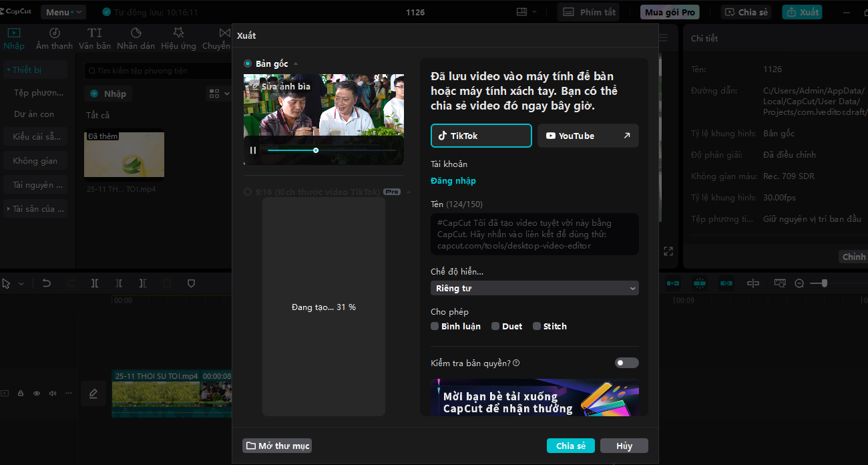Click the split clip tool icon
The width and height of the screenshot is (868, 465).
(95, 283)
